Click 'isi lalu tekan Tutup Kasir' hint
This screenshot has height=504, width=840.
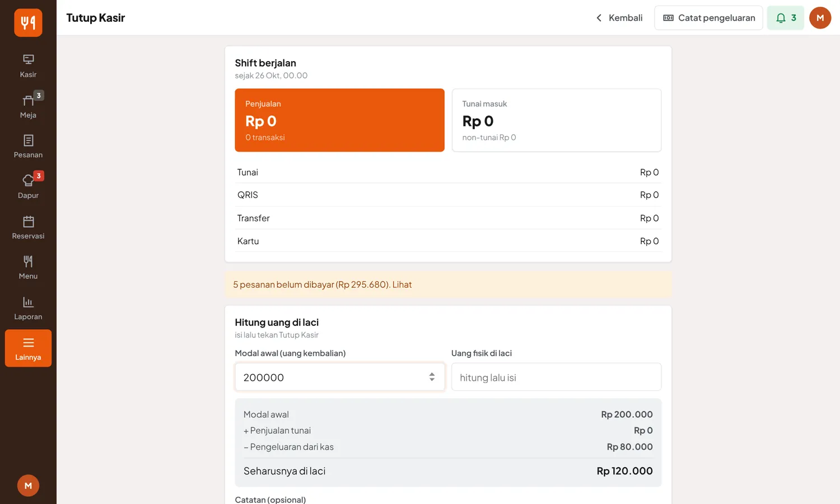[x=277, y=335]
